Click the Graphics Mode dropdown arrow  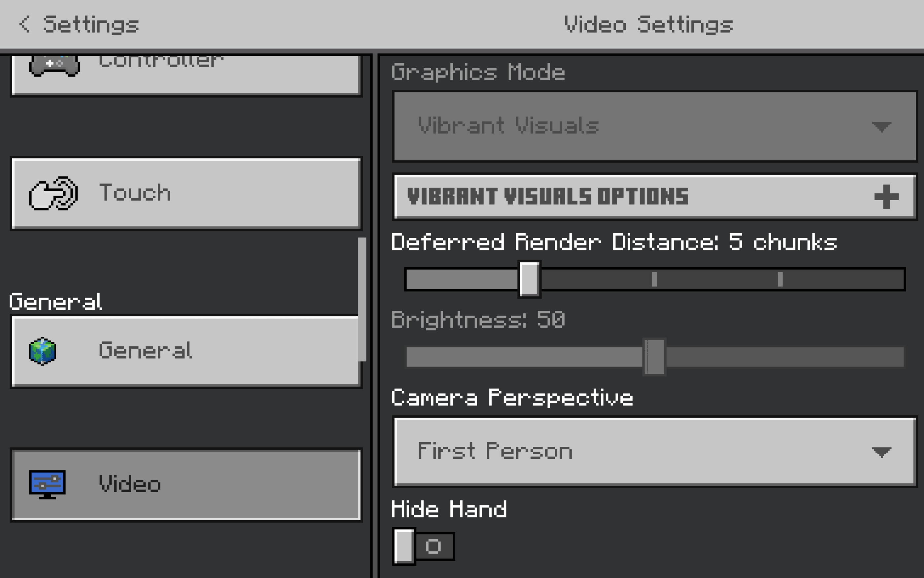point(881,126)
